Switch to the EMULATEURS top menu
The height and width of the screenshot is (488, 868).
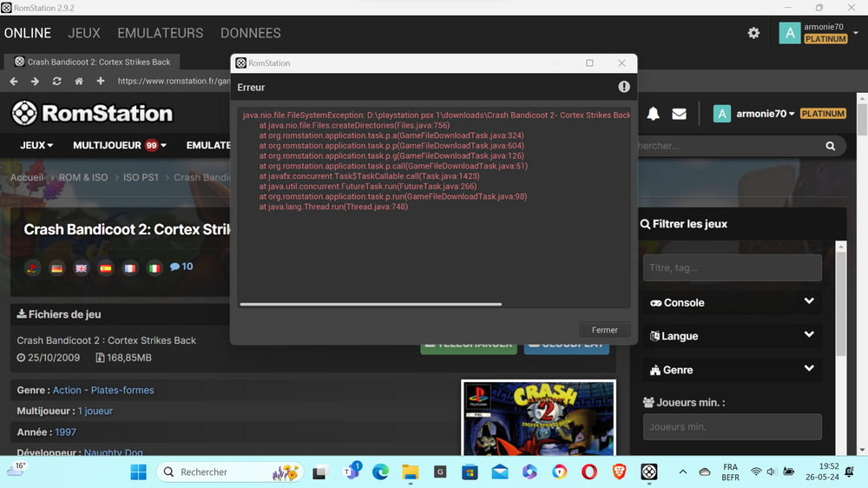coord(160,33)
